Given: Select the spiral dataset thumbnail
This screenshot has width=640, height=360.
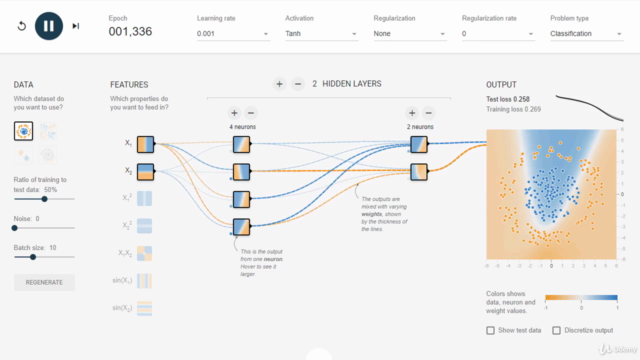Looking at the screenshot, I should coord(48,155).
